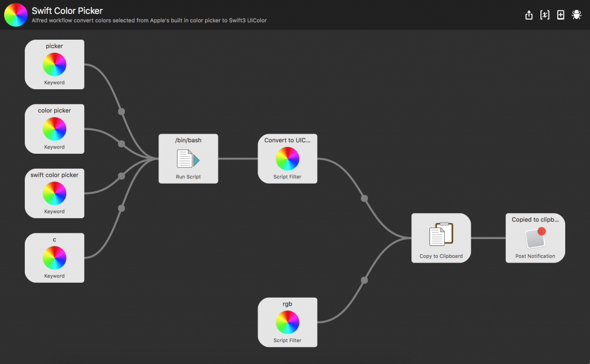Click the add object plus icon
Image resolution: width=590 pixels, height=364 pixels.
[561, 15]
